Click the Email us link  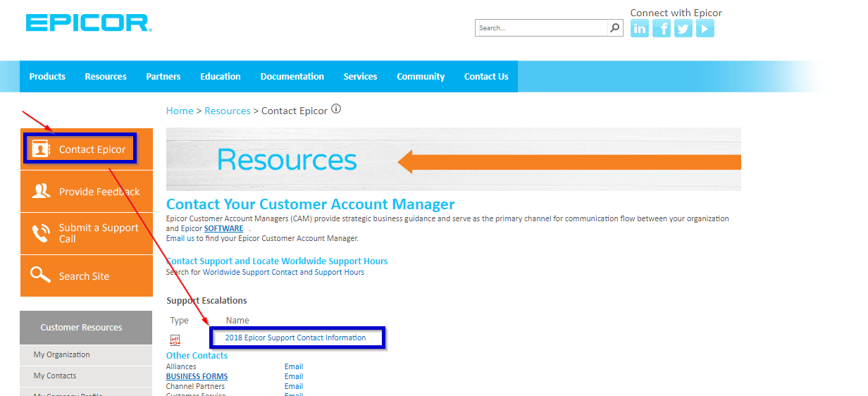[177, 238]
